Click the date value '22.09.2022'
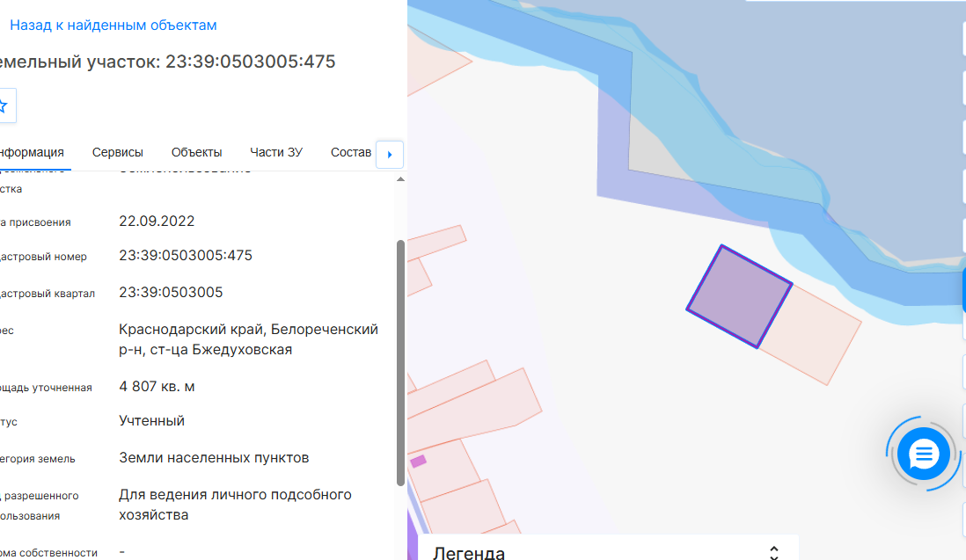Viewport: 966px width, 560px height. (157, 221)
